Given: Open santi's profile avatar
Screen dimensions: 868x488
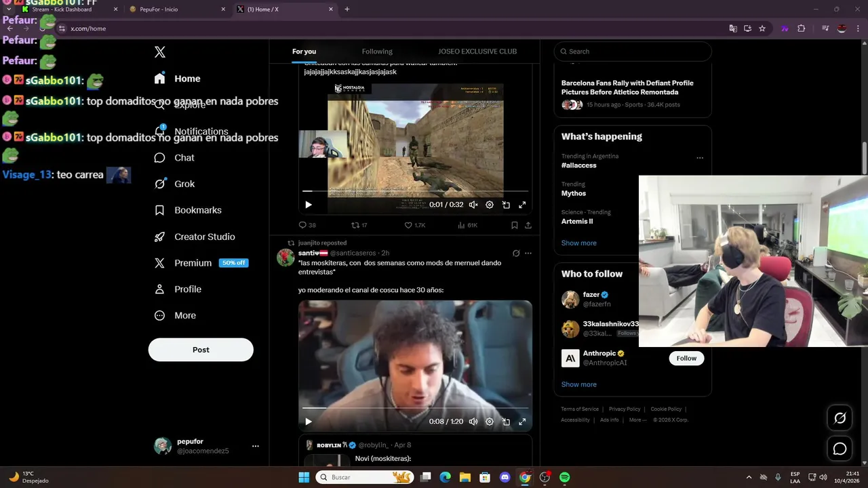Looking at the screenshot, I should [285, 257].
